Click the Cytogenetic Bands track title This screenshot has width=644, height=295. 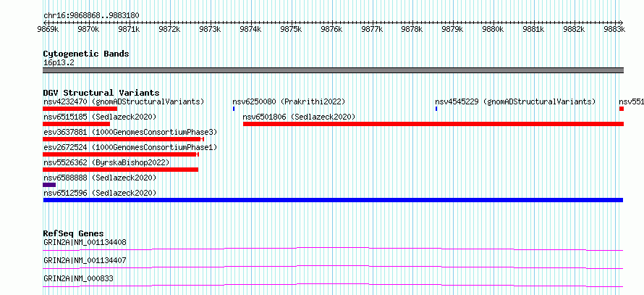pyautogui.click(x=86, y=54)
